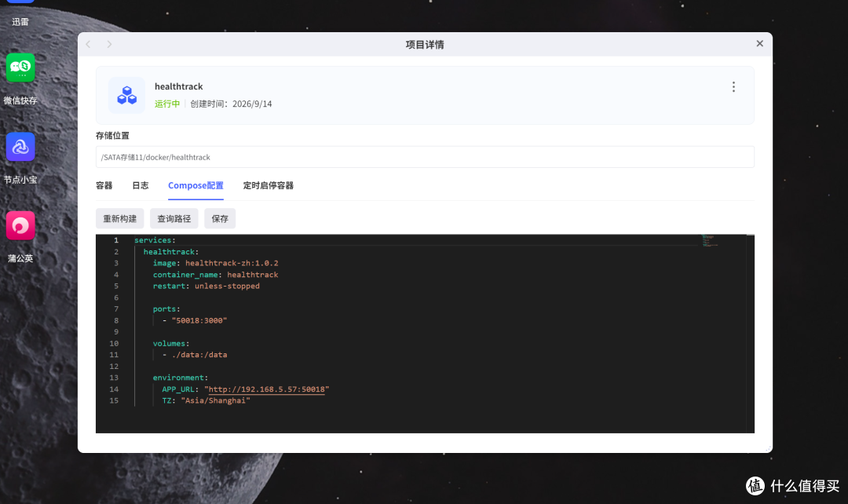Viewport: 848px width, 504px height.
Task: Open the APP_URL http://192.168.5.57:50018 link
Action: pyautogui.click(x=267, y=389)
